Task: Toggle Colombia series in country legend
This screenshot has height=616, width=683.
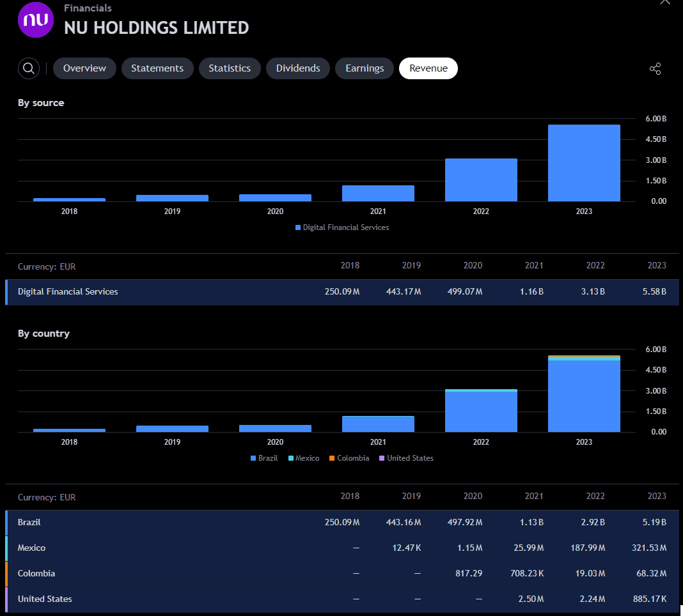Action: (x=349, y=458)
